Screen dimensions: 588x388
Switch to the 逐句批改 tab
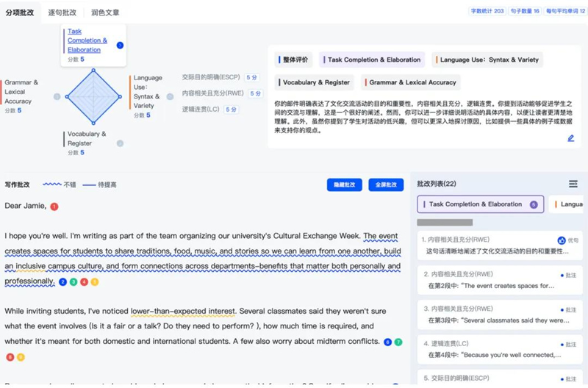point(62,12)
